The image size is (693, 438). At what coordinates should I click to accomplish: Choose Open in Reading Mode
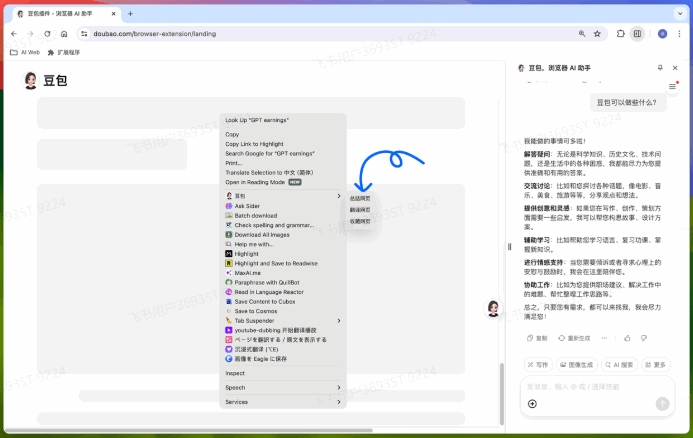point(283,182)
